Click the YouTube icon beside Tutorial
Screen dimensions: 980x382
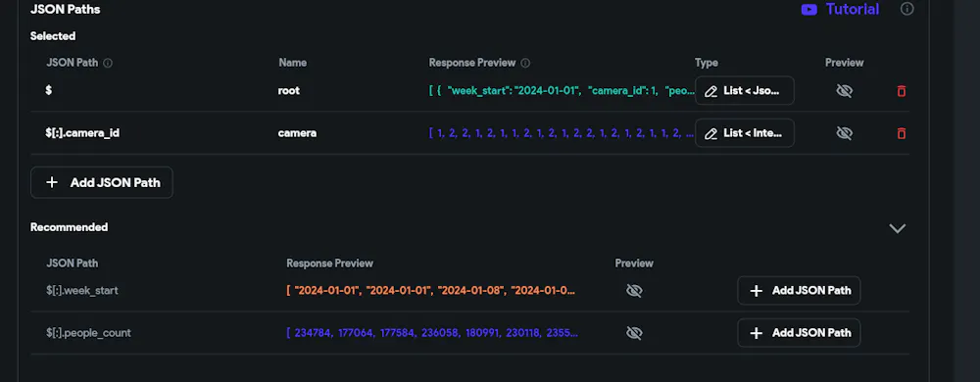[x=808, y=10]
